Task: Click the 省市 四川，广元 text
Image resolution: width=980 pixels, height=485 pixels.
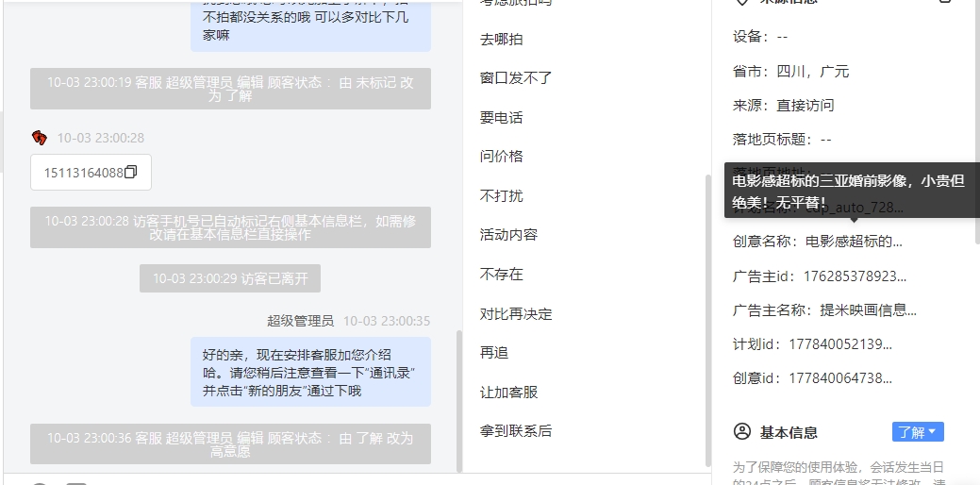Action: (x=790, y=72)
